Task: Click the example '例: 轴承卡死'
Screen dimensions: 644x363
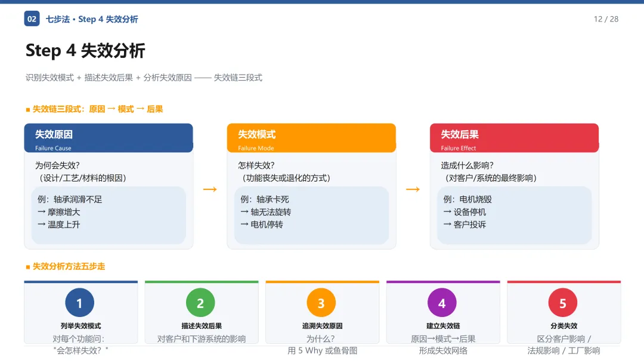Action: tap(265, 199)
